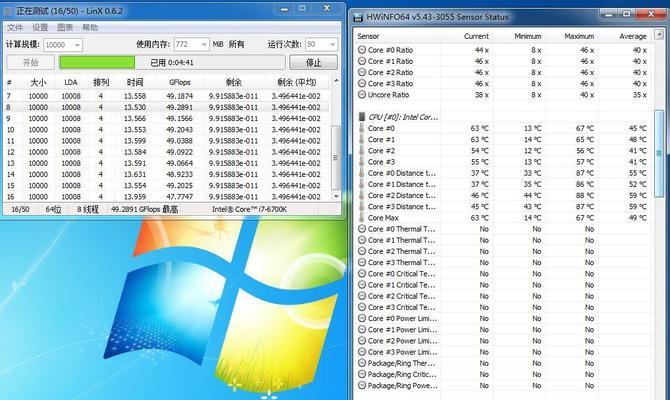
Task: Click the Core #0 Ratio clock icon
Action: tap(362, 50)
